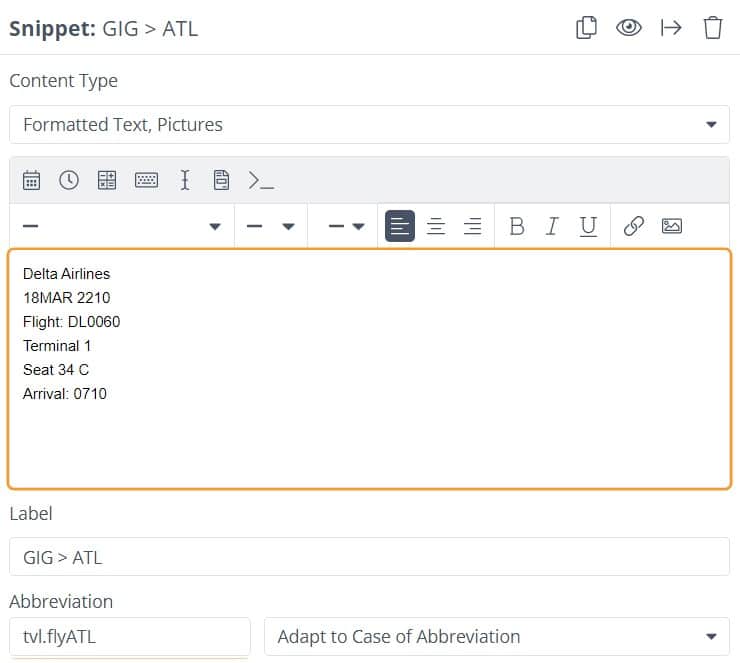
Task: Click the 'Flight: DL0060' line
Action: [71, 322]
